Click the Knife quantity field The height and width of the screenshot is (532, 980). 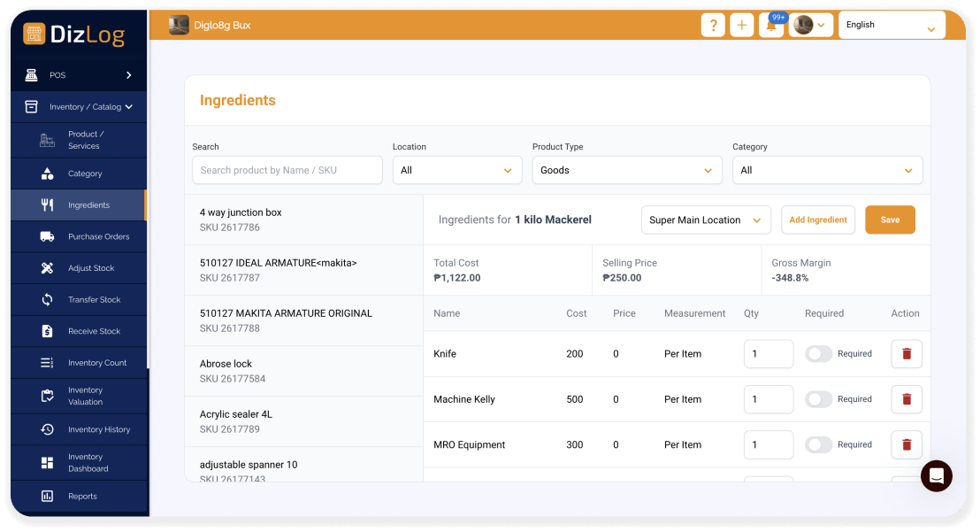tap(767, 354)
